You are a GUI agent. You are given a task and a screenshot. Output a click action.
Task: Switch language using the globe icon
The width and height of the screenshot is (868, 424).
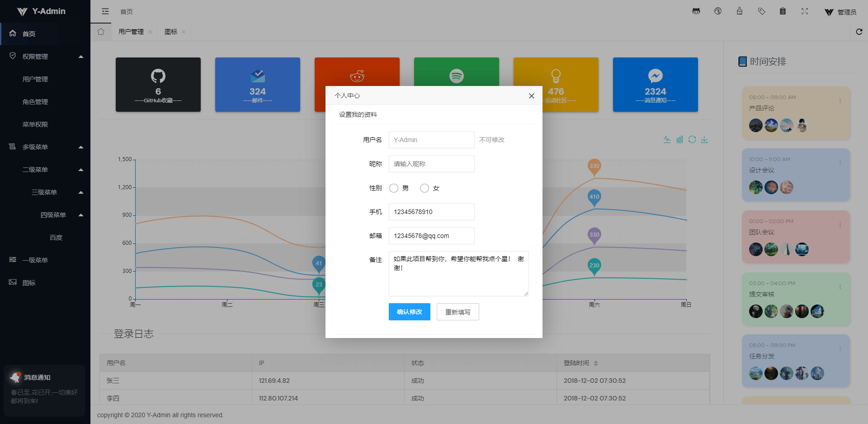coord(718,11)
